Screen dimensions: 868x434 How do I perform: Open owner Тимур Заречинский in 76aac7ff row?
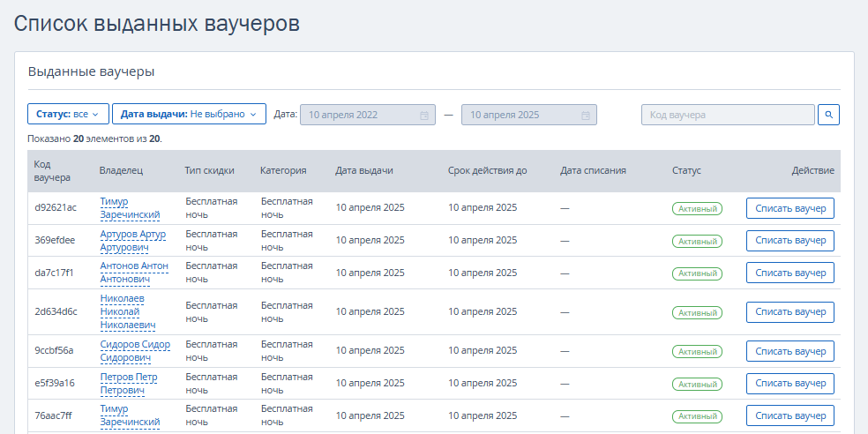[130, 415]
